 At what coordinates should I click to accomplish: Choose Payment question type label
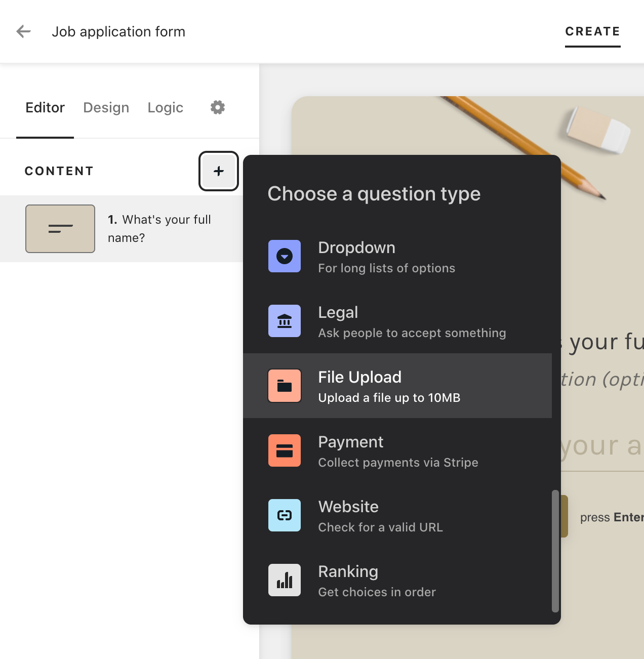pyautogui.click(x=350, y=442)
